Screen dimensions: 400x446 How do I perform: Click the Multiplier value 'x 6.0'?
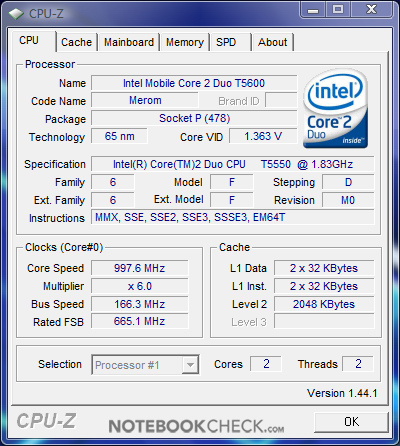(140, 286)
